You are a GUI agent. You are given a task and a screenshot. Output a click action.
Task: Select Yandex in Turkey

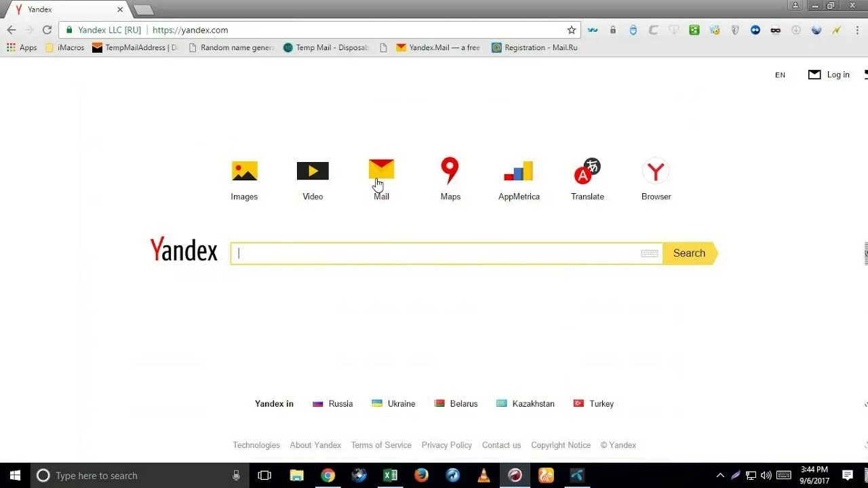(x=593, y=403)
